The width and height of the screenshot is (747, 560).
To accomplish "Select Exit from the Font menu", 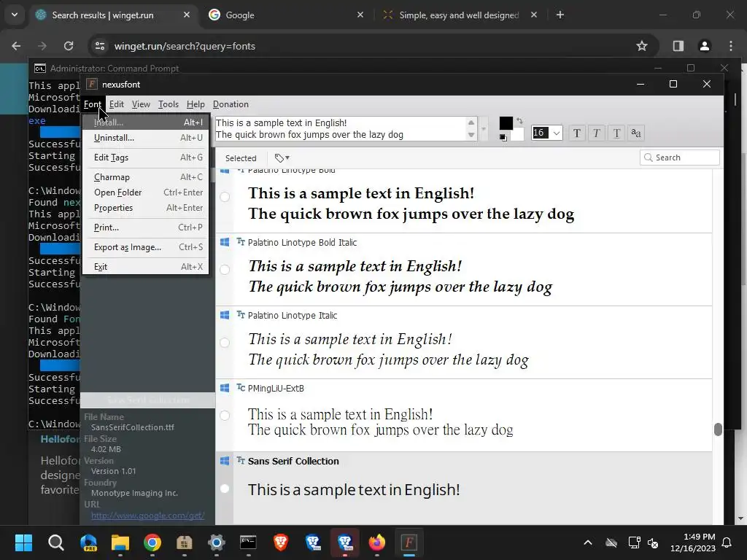I will (x=146, y=267).
